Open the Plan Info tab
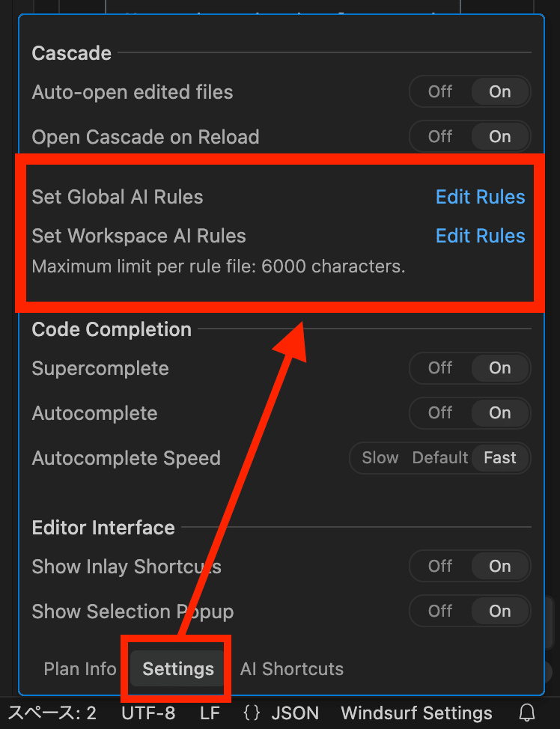The height and width of the screenshot is (729, 560). pos(80,669)
